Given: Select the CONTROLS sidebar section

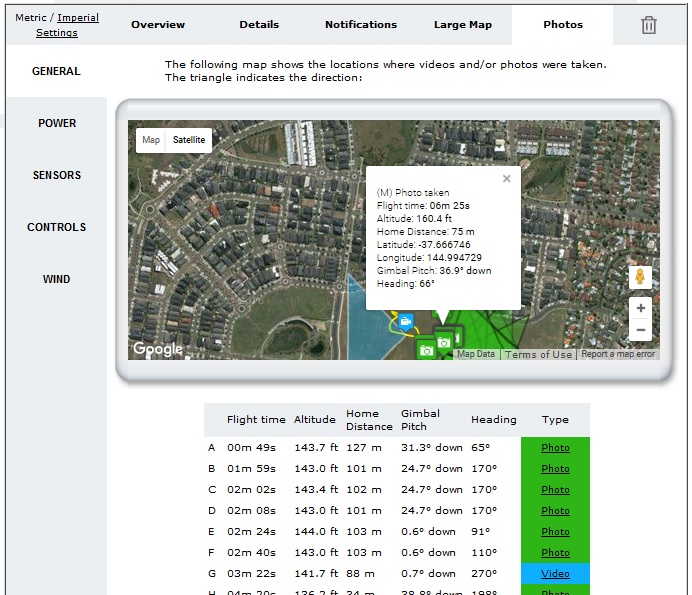Looking at the screenshot, I should pyautogui.click(x=56, y=227).
